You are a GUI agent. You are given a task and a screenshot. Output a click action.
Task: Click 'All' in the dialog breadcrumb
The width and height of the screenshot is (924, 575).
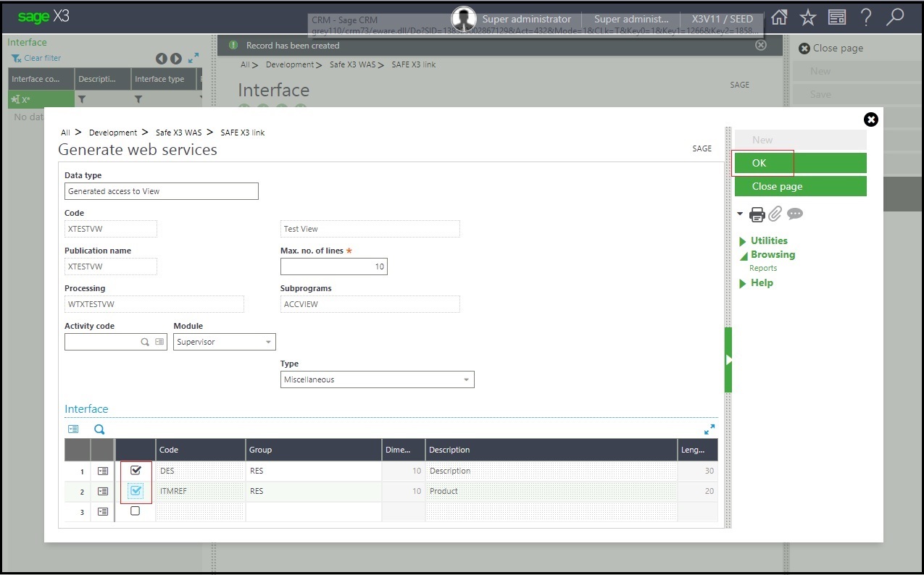pos(65,133)
